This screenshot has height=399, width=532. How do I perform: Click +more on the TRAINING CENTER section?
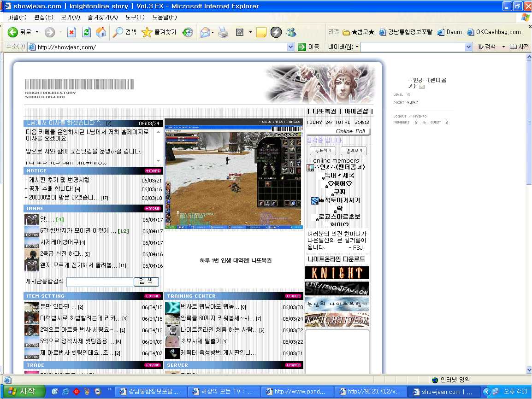tap(293, 296)
